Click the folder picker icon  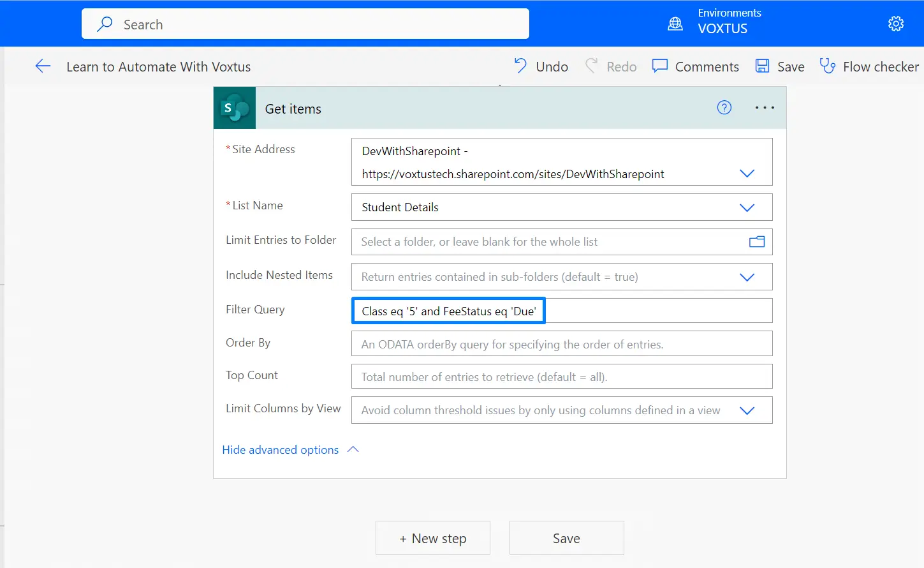[756, 242]
